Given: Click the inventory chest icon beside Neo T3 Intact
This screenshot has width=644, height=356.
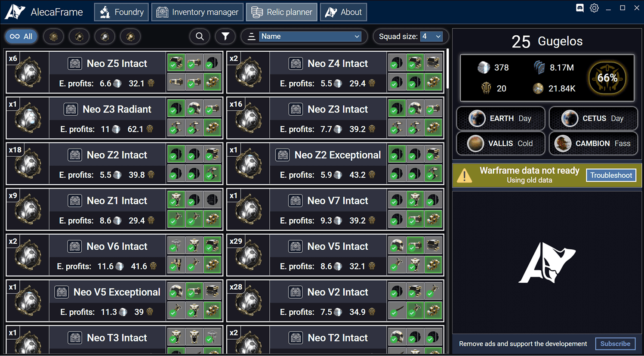Looking at the screenshot, I should tap(75, 338).
